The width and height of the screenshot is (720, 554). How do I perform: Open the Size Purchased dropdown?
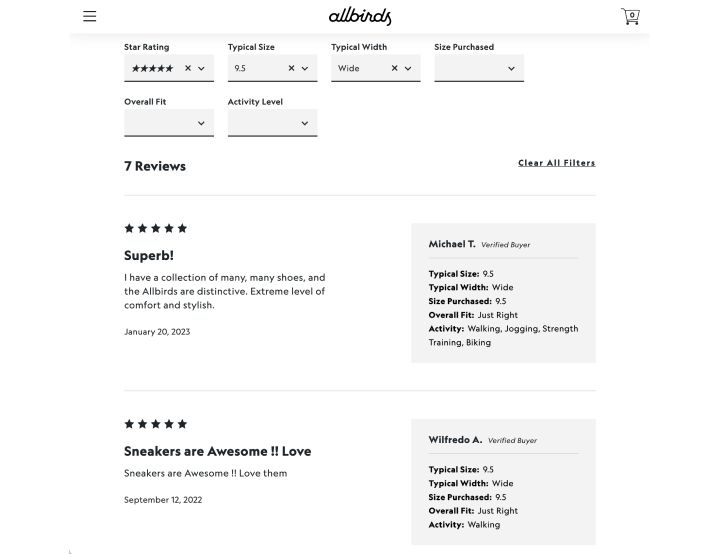click(479, 68)
